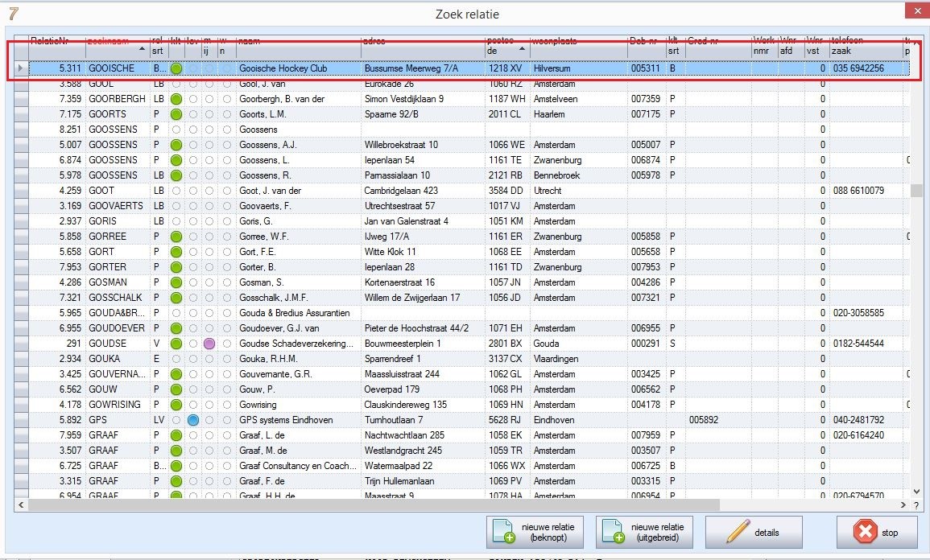Click empty klt circle in Gouda & Bredius row
This screenshot has height=560, width=930.
point(176,313)
